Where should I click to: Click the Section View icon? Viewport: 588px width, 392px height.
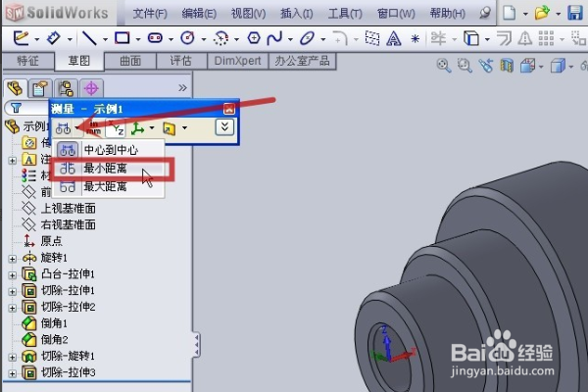507,66
